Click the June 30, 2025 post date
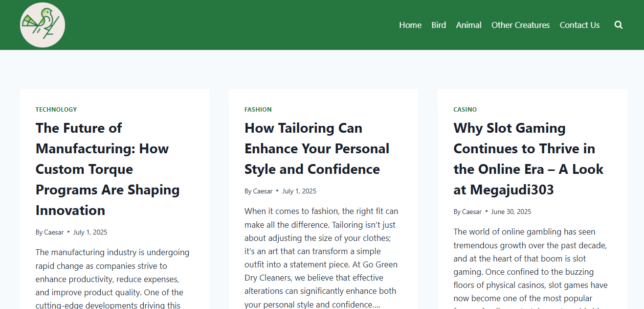644x309 pixels. pos(511,212)
